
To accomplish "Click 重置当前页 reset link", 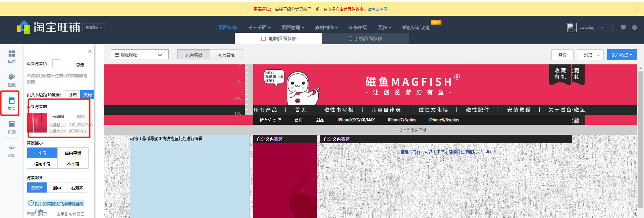I will tap(37, 214).
